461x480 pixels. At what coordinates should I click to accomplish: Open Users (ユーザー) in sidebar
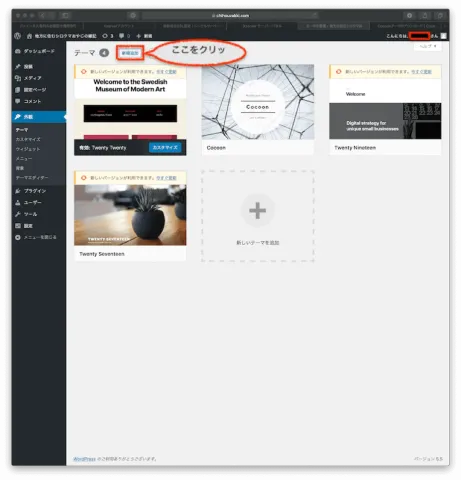point(39,202)
